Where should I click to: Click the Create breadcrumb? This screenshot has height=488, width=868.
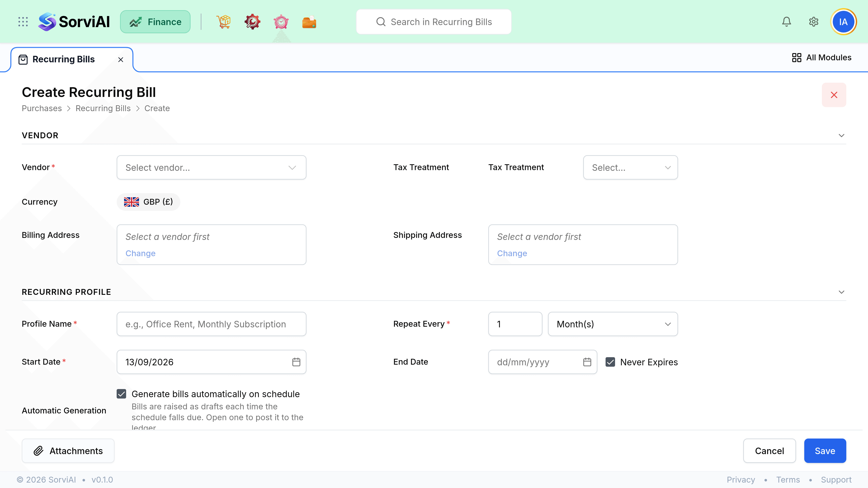pos(157,108)
